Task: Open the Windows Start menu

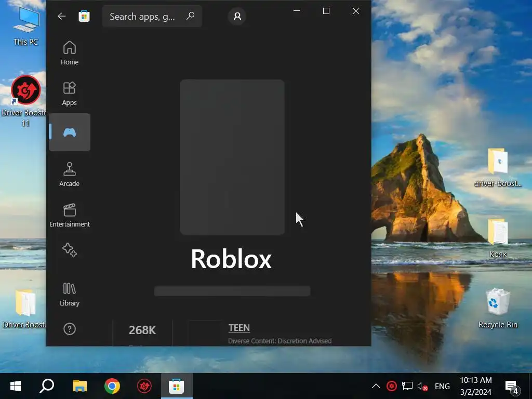Action: point(16,386)
